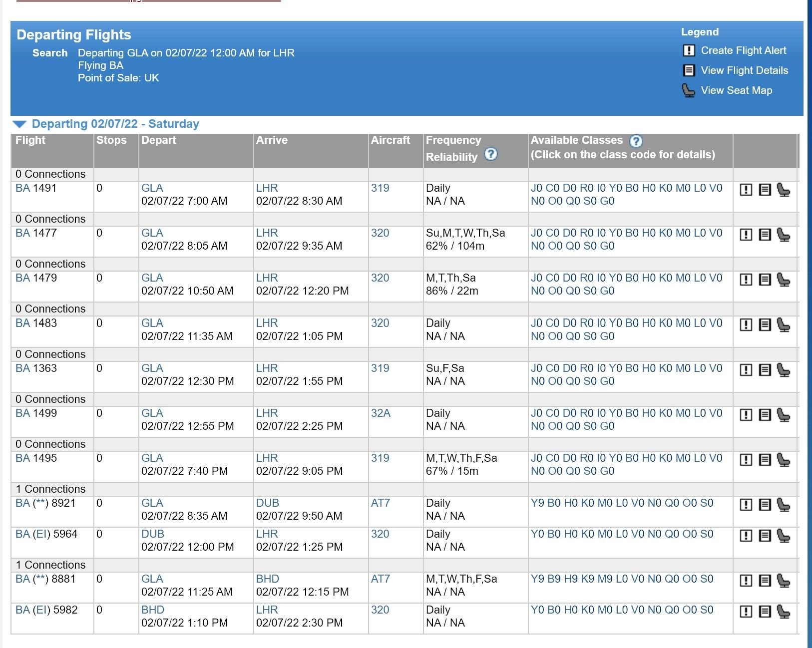This screenshot has height=648, width=812.
Task: Click DUB departure link for BA (EI) 5964
Action: pyautogui.click(x=153, y=534)
